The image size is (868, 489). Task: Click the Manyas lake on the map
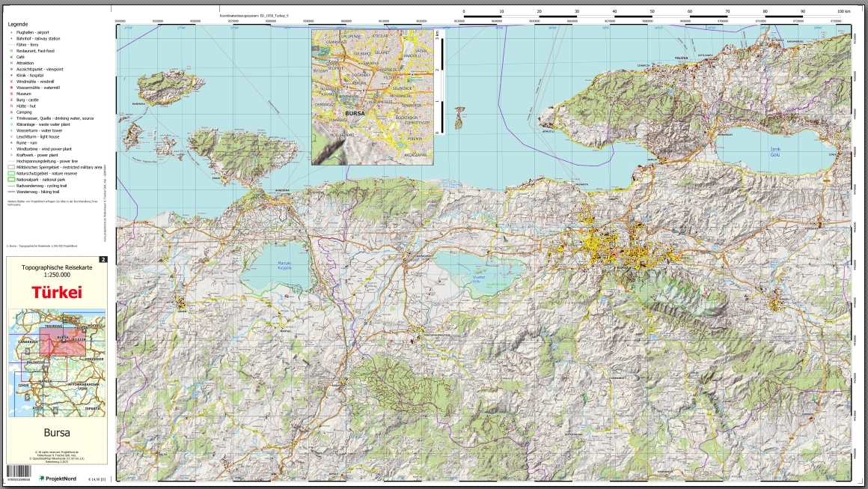[278, 267]
